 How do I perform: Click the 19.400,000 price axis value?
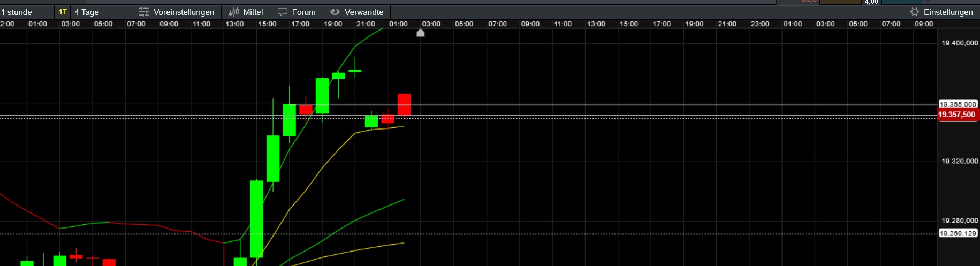(960, 43)
